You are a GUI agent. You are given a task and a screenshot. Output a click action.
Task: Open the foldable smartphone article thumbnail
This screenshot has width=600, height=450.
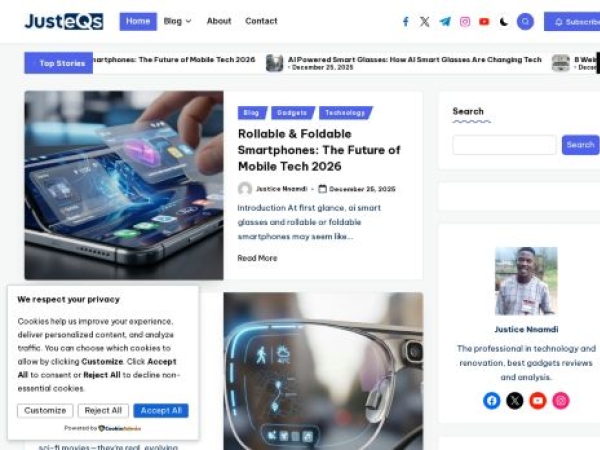click(124, 185)
